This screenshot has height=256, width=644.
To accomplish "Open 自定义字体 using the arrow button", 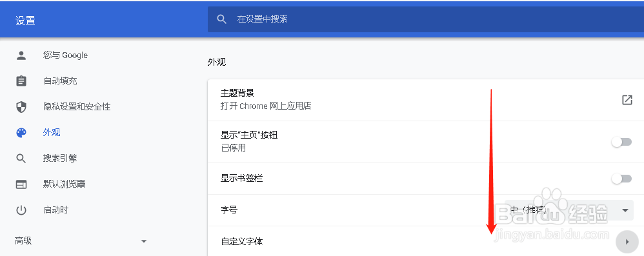I will (627, 242).
